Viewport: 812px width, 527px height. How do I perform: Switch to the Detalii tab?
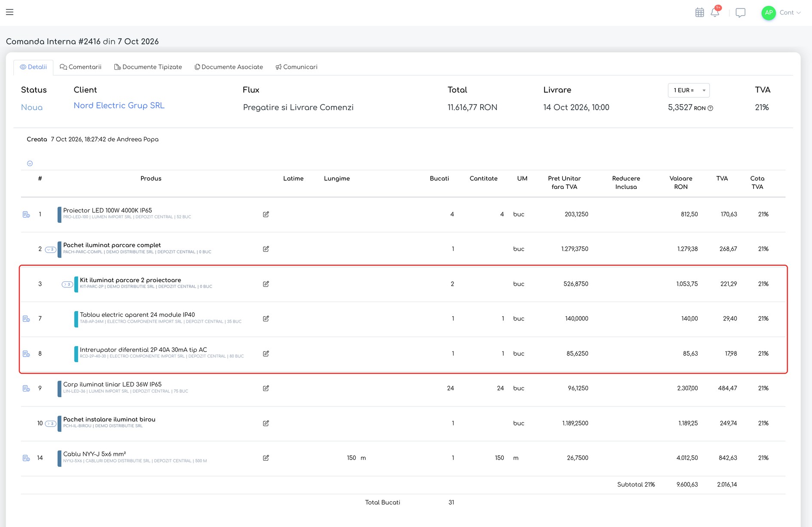34,67
